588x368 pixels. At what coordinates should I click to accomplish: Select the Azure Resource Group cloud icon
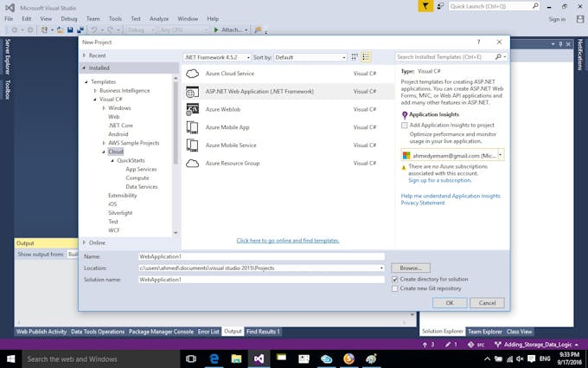192,164
